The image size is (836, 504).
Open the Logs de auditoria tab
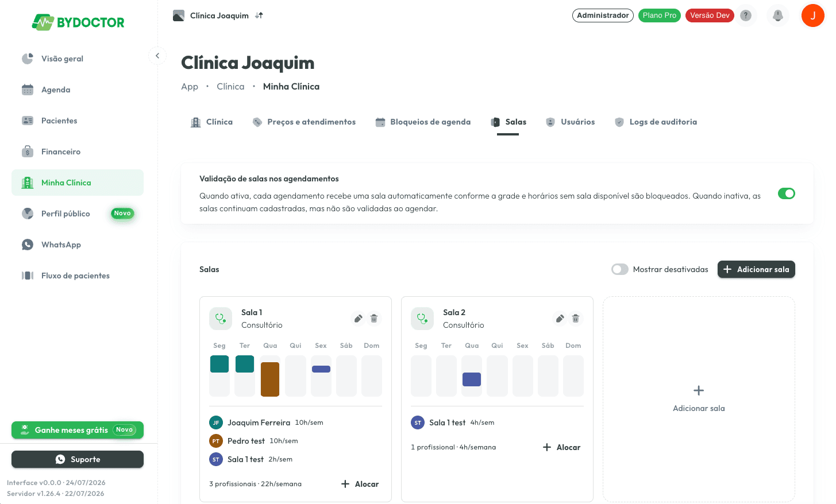[656, 122]
